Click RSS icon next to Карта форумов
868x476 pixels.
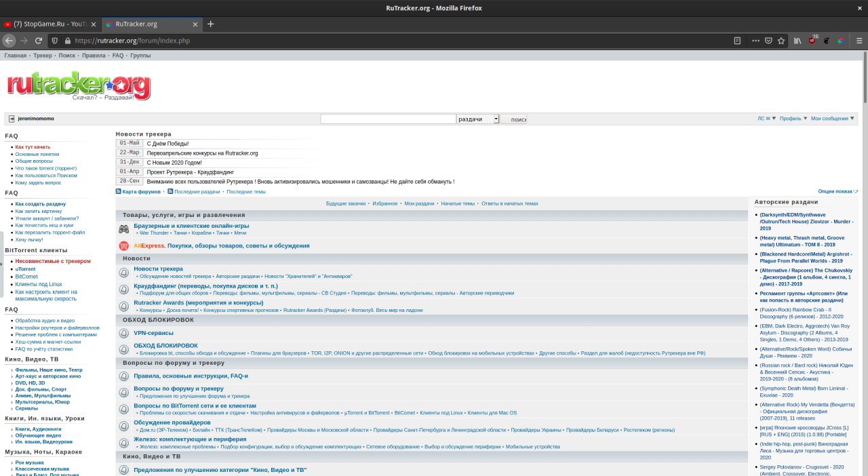(x=119, y=191)
